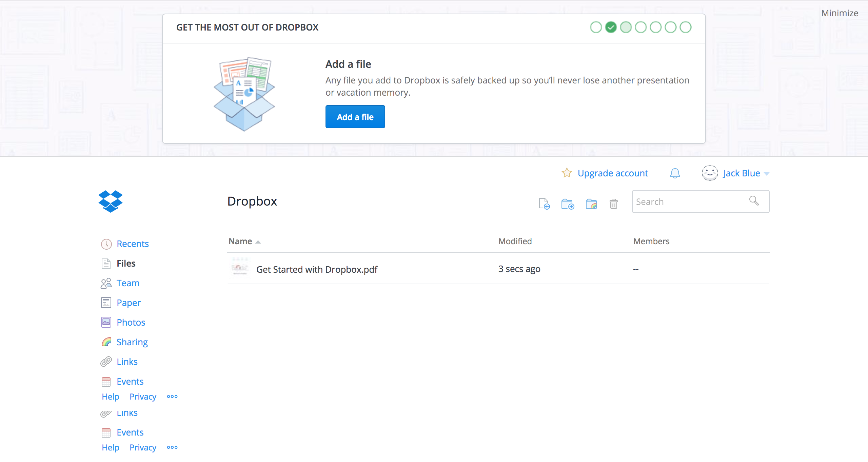This screenshot has width=868, height=462.
Task: Click the fully visible Links chain icon
Action: 106,362
